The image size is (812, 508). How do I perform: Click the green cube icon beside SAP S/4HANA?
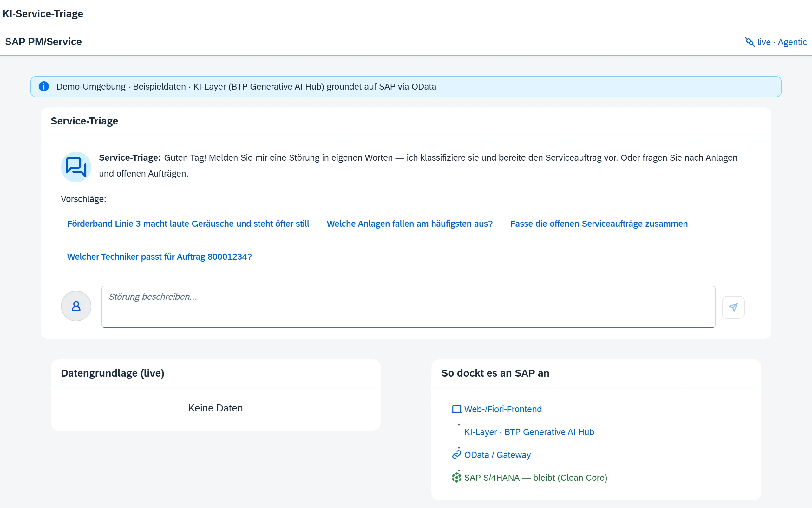coord(457,478)
